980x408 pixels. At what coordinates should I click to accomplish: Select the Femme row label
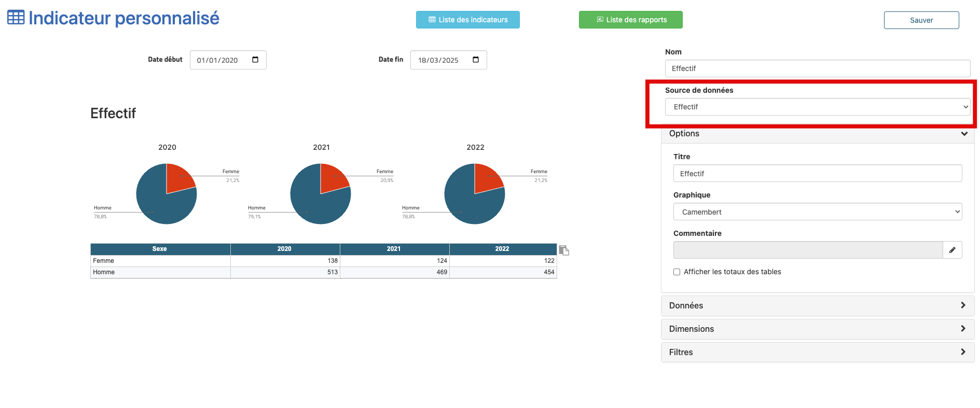point(104,261)
